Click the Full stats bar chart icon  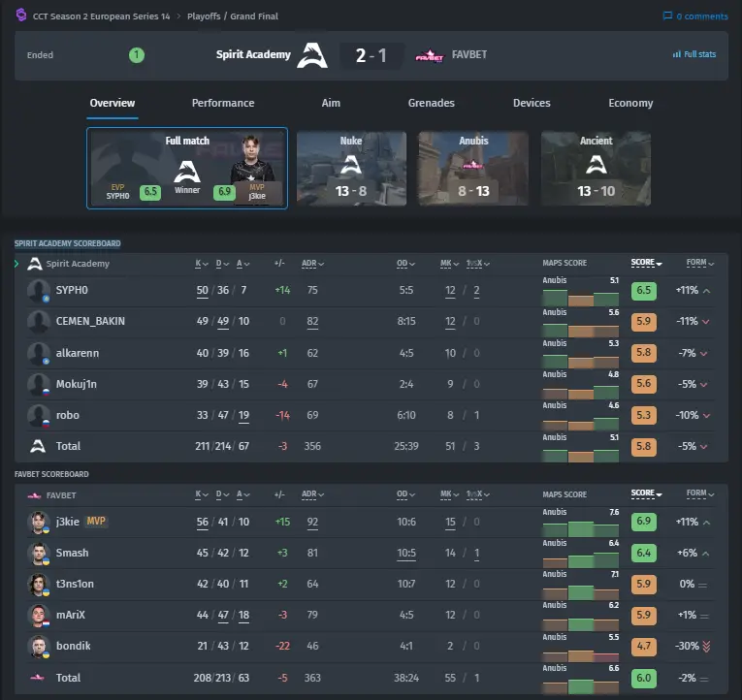677,54
